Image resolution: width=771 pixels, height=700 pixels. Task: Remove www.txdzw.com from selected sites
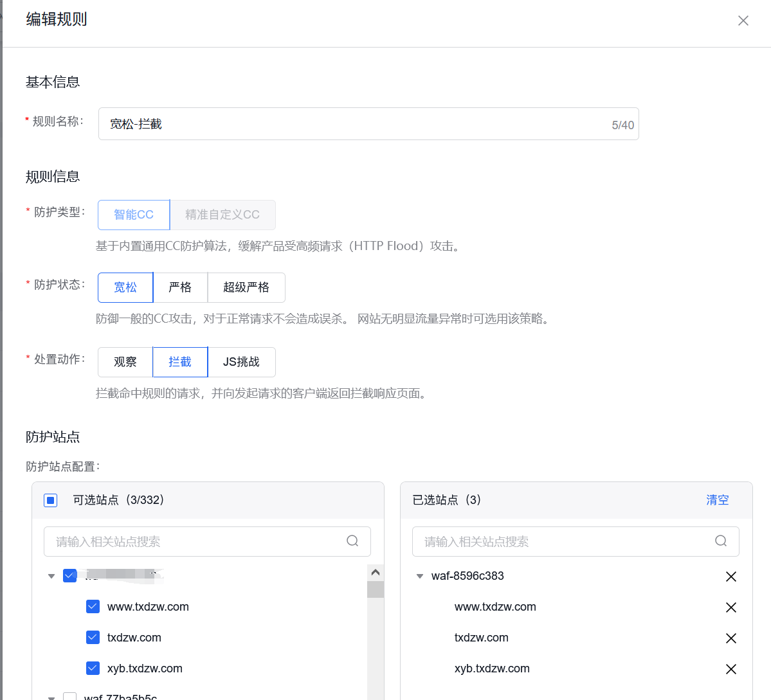(731, 607)
